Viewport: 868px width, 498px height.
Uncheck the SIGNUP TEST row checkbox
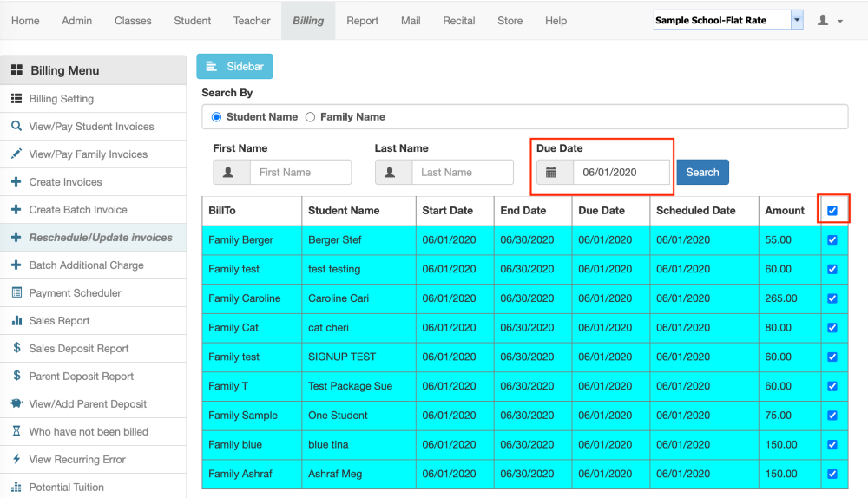click(x=832, y=357)
